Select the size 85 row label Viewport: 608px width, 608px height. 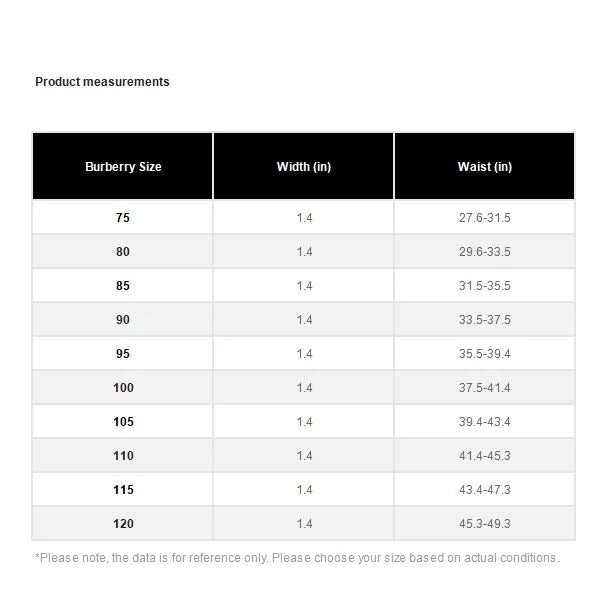point(123,286)
